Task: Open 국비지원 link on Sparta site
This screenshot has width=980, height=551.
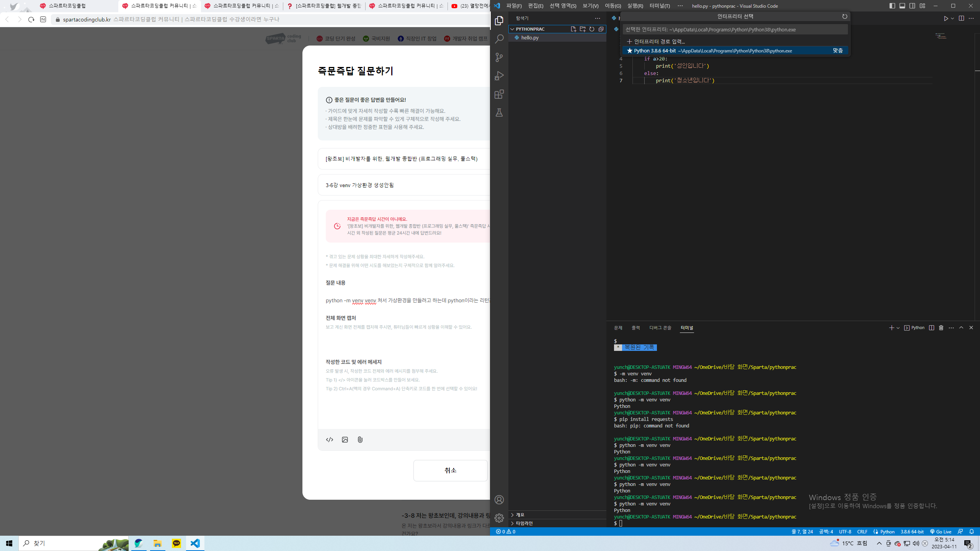Action: [377, 39]
